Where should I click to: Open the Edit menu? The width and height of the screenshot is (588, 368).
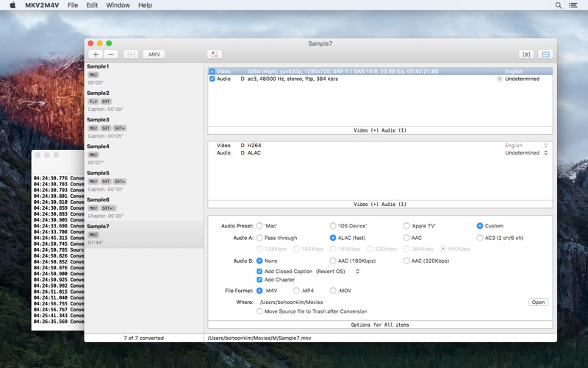coord(92,5)
